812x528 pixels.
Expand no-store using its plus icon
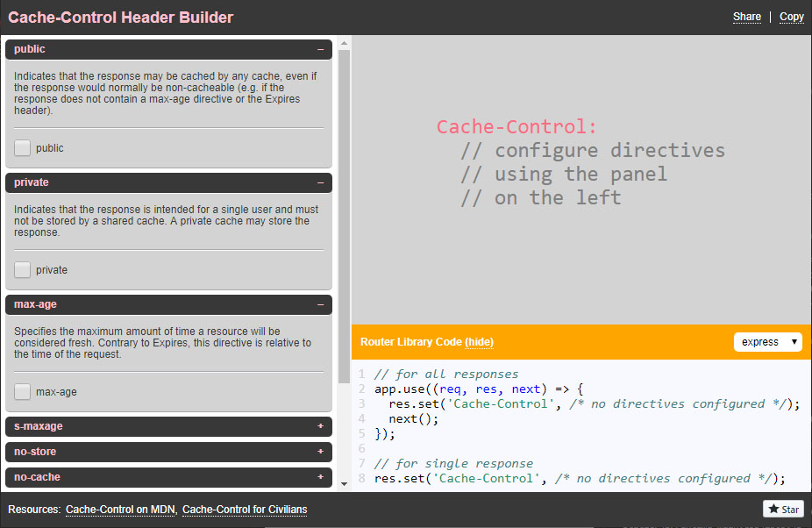click(x=320, y=453)
